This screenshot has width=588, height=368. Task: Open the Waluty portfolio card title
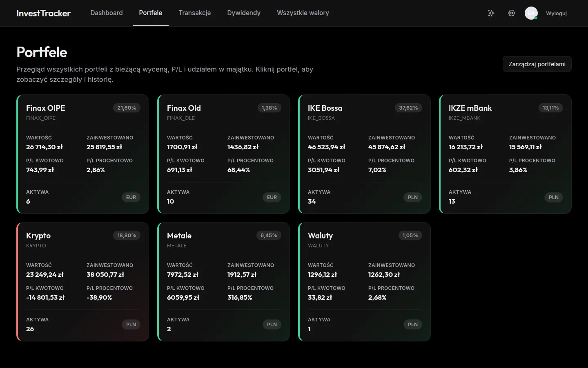click(321, 236)
